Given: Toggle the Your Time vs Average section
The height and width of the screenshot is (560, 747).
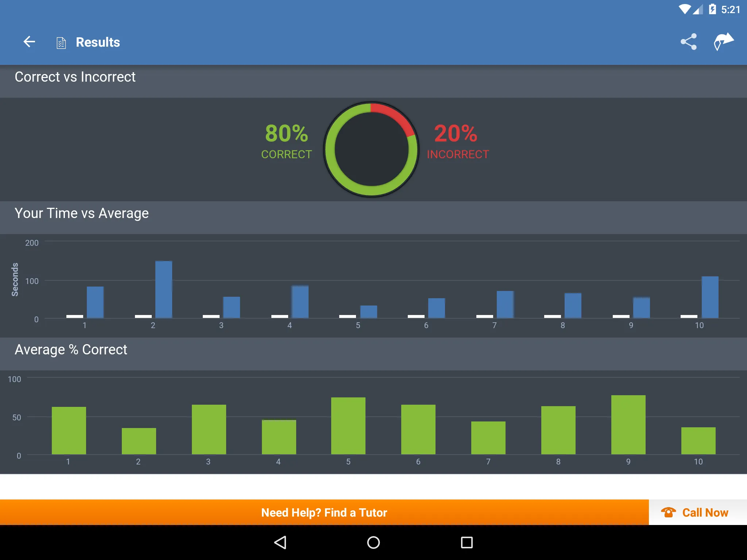Looking at the screenshot, I should tap(373, 213).
